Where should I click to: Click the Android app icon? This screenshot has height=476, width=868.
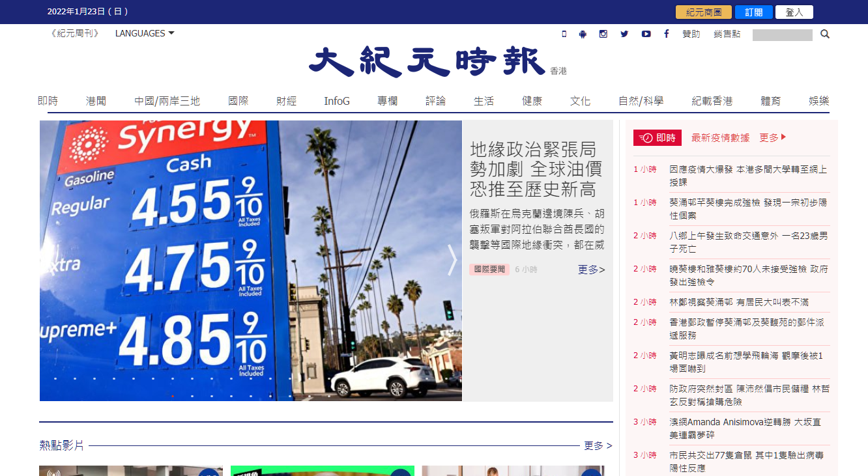(583, 34)
